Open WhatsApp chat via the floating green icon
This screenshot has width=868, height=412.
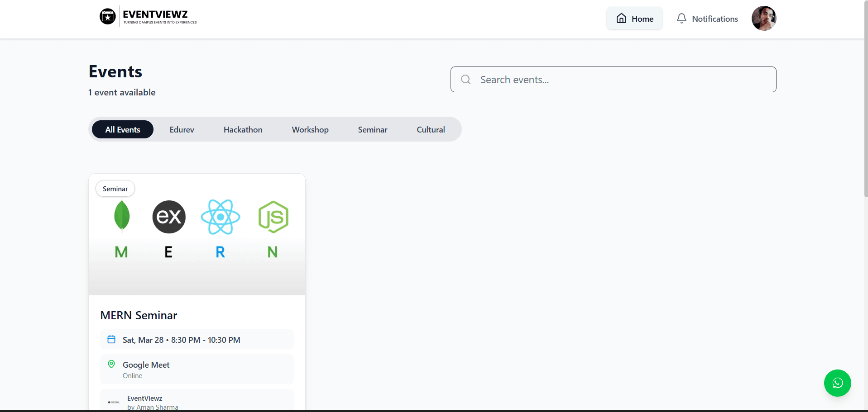pyautogui.click(x=837, y=383)
